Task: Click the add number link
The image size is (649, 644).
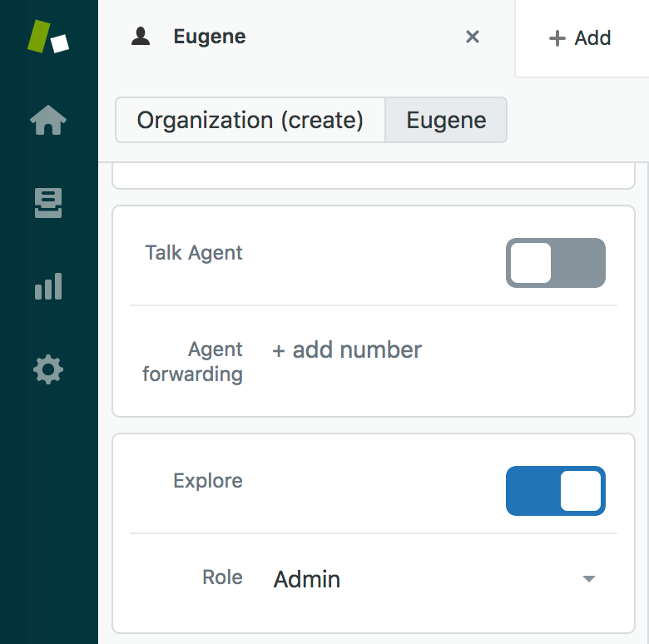Action: coord(347,350)
